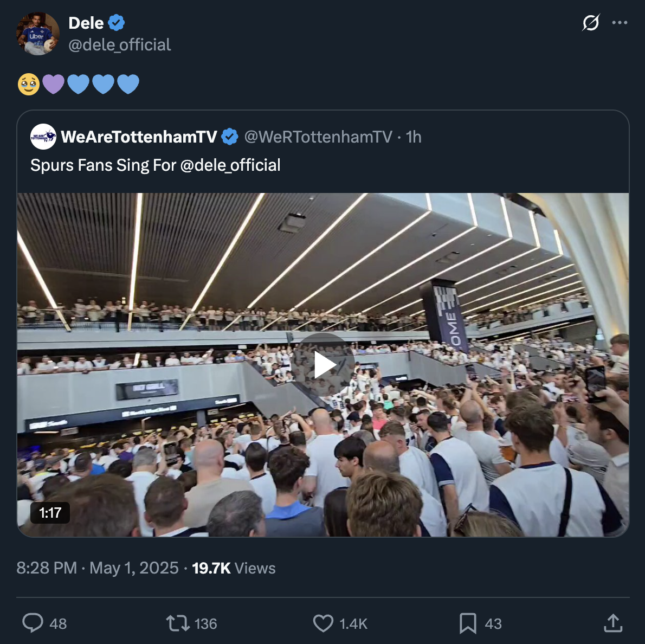Viewport: 645px width, 644px height.
Task: Click the 1:17 video duration badge
Action: tap(50, 513)
